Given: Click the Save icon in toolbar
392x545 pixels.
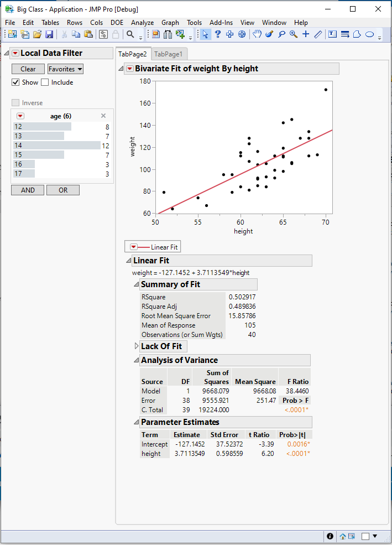Looking at the screenshot, I should coord(49,34).
